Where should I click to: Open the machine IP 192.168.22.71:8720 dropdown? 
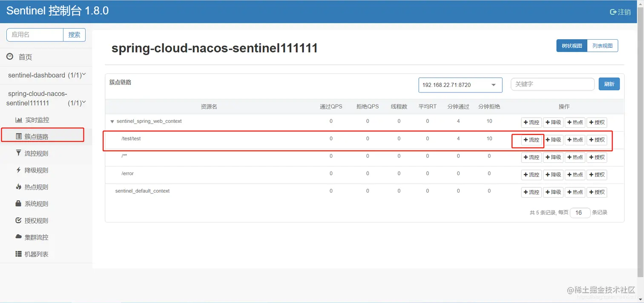click(x=460, y=85)
